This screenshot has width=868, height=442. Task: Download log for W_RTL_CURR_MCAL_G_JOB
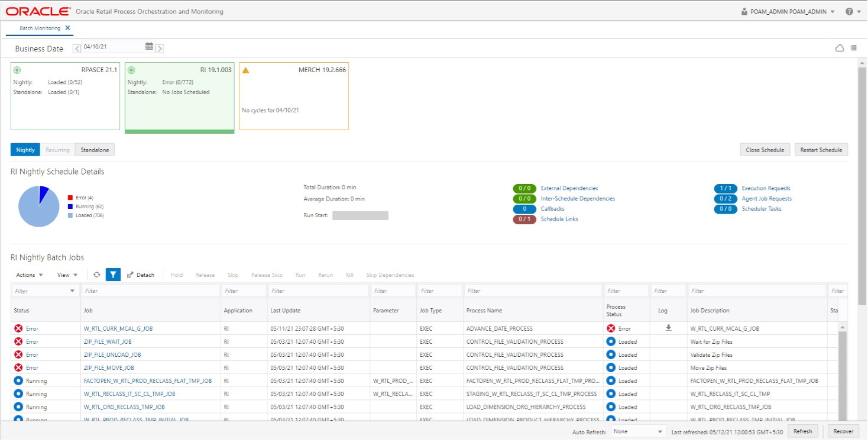668,328
